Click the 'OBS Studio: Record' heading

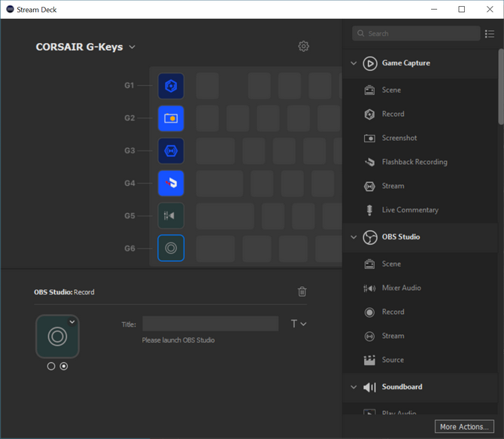(x=64, y=292)
